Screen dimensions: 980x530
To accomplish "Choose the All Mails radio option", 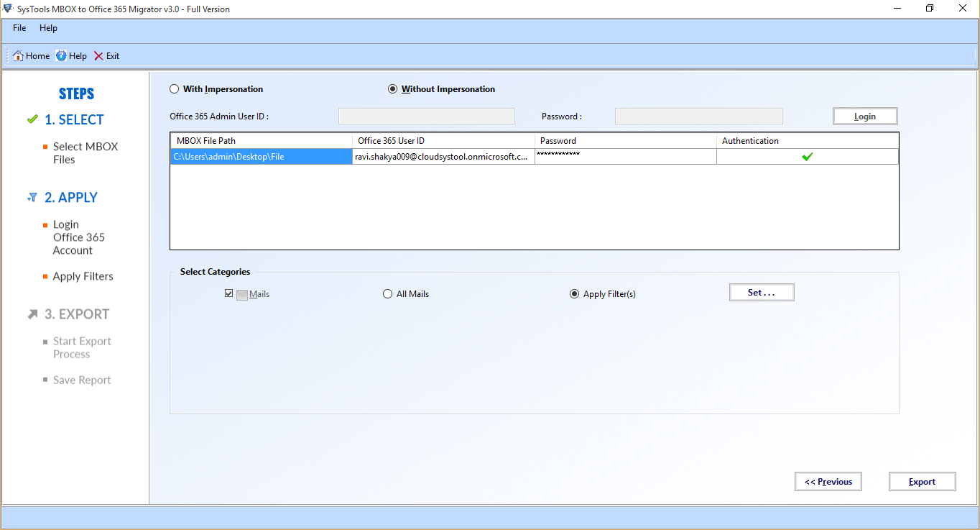I will tap(388, 293).
